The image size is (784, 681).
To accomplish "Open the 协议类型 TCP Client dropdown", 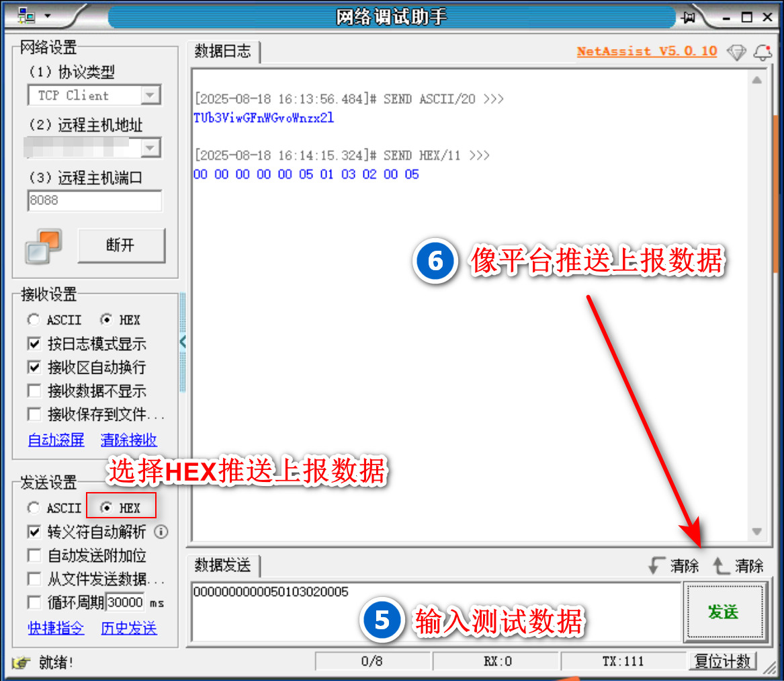I will tap(150, 95).
